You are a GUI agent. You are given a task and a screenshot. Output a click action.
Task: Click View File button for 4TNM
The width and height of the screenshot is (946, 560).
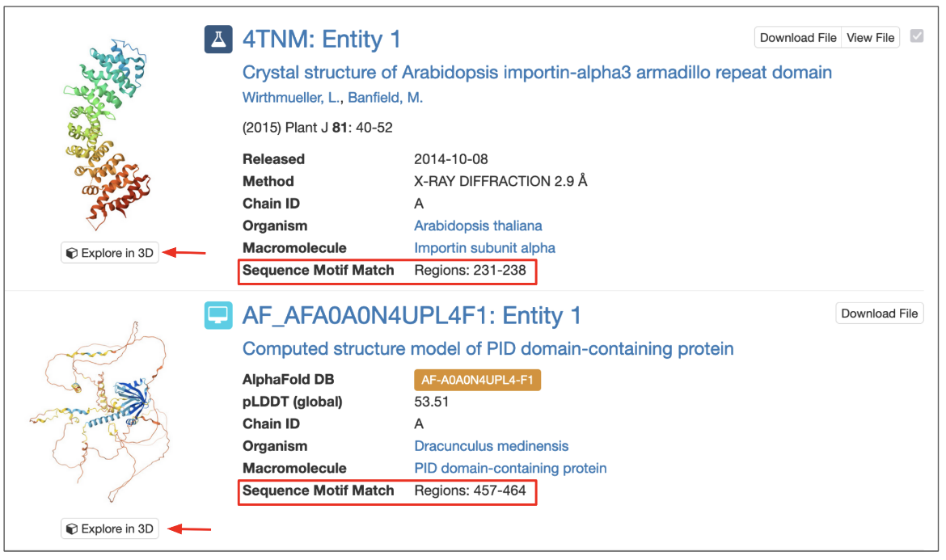click(x=870, y=37)
